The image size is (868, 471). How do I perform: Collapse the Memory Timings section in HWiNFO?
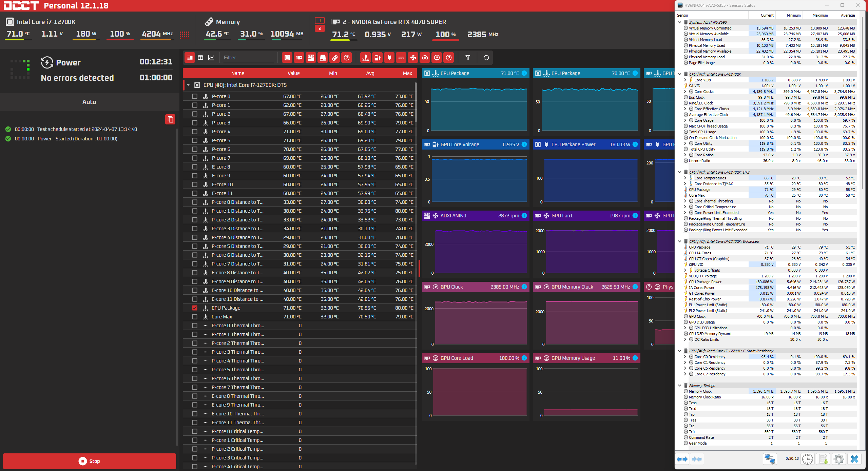(679, 386)
